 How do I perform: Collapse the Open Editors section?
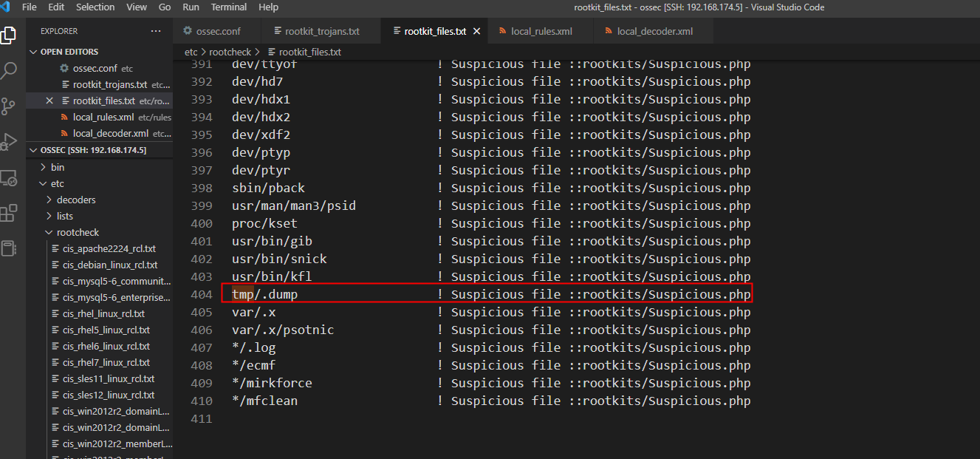(x=33, y=52)
